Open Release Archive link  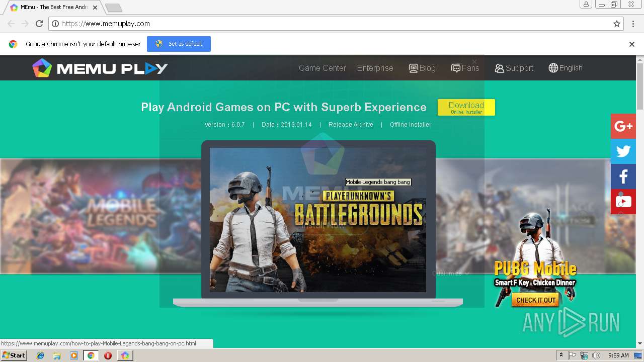coord(351,125)
